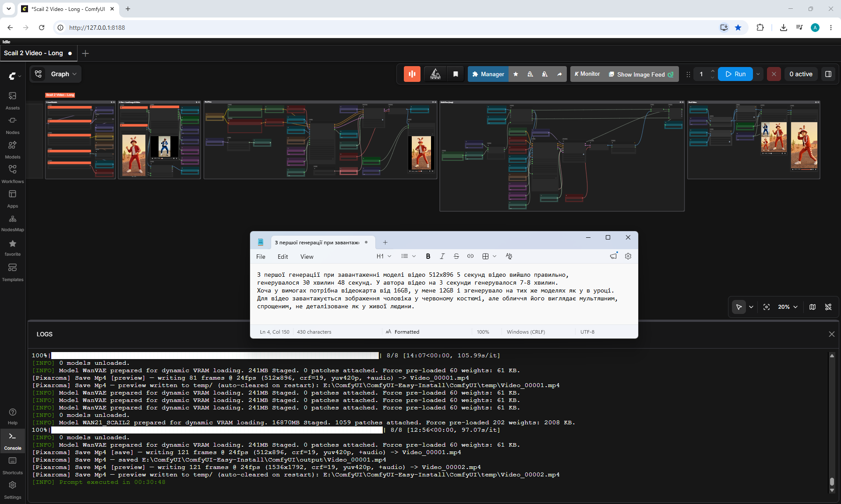Screen dimensions: 841x504
Task: Open the Chrome tab search dropdown
Action: 8,8
